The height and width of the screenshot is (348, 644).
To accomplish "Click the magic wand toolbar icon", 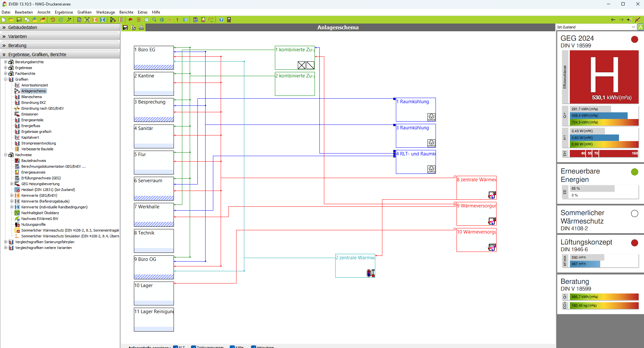I will (x=69, y=20).
